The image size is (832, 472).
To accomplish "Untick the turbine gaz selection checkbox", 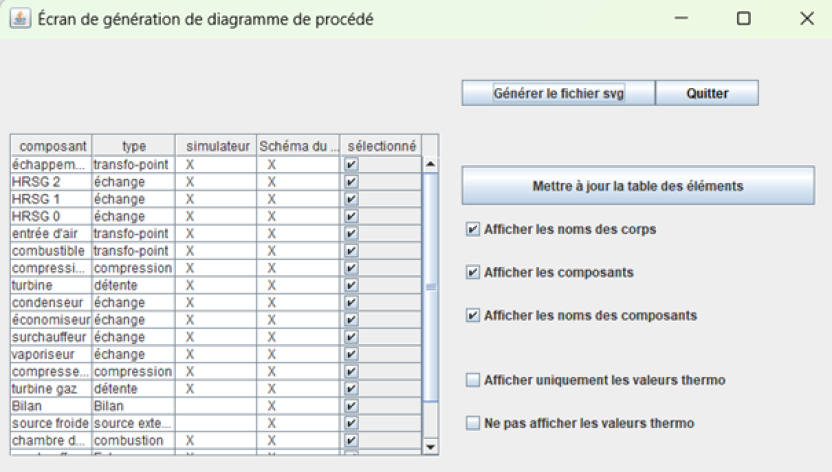I will 351,388.
